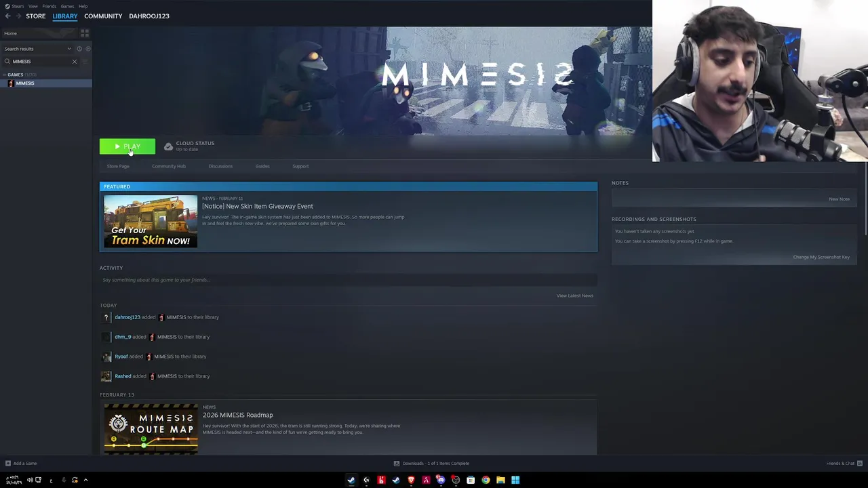Show ready-to-play games filter icon
Image resolution: width=868 pixels, height=488 pixels.
click(87, 49)
